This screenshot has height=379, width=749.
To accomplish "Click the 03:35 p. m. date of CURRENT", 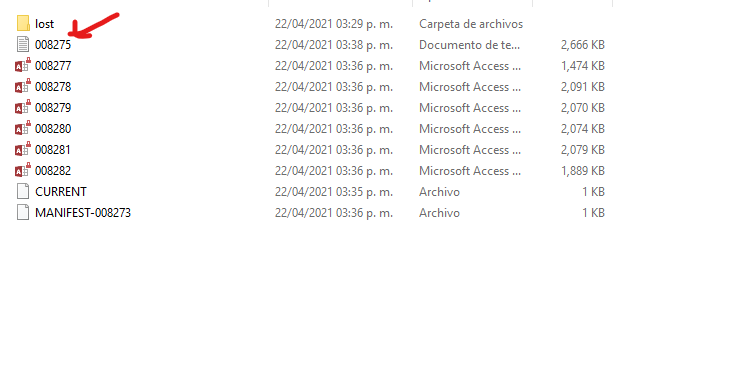I will click(334, 192).
